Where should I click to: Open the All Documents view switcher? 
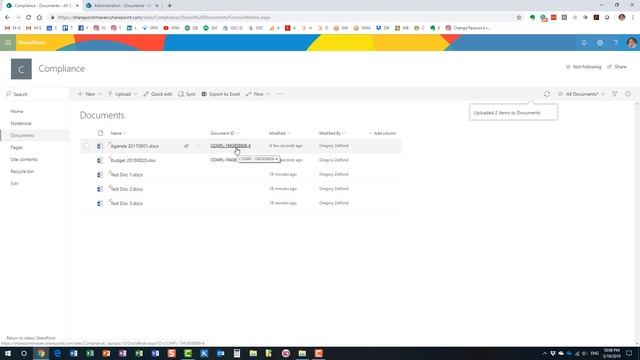coord(582,94)
